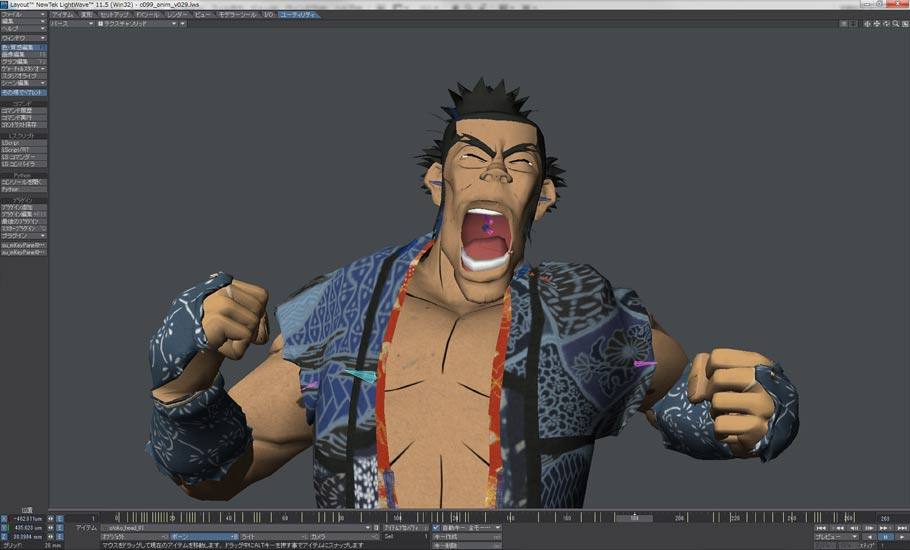Image resolution: width=910 pixels, height=550 pixels.
Task: Click the envelope E button beside X position
Action: pyautogui.click(x=59, y=519)
